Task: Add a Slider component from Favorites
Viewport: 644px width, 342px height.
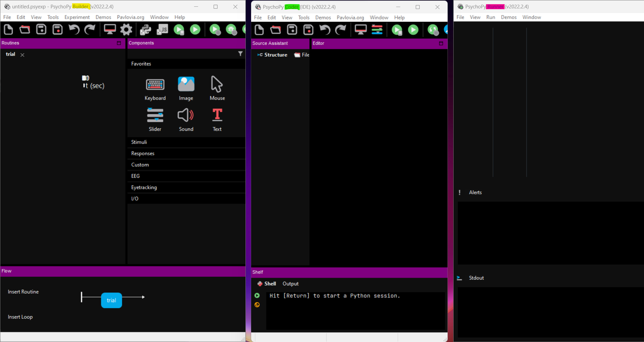Action: point(155,120)
